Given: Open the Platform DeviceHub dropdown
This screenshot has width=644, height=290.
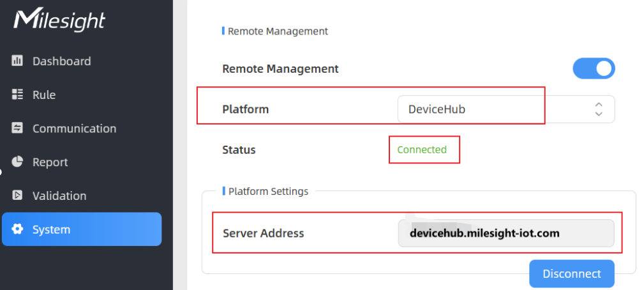Looking at the screenshot, I should tap(506, 109).
